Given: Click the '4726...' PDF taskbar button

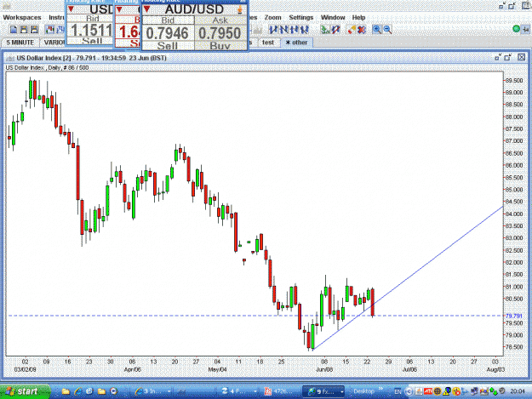Looking at the screenshot, I should [279, 392].
